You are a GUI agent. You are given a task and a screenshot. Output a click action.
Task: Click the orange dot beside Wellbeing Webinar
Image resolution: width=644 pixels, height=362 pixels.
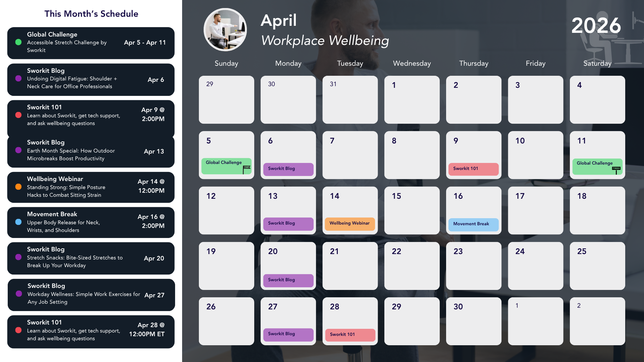point(18,187)
